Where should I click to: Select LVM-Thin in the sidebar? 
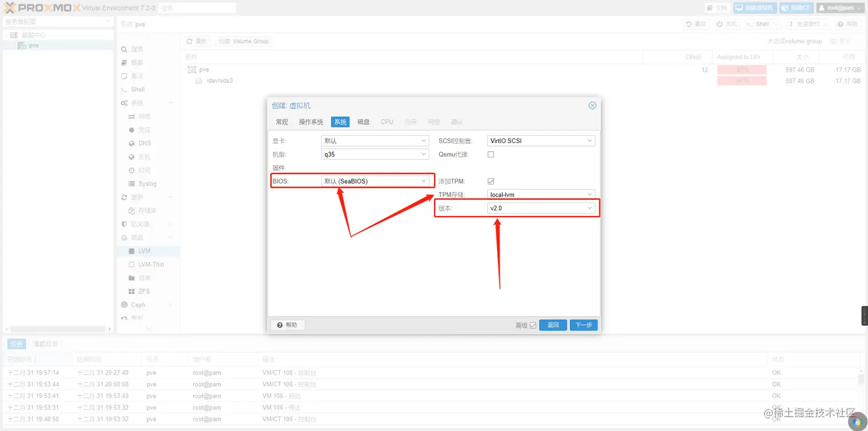click(x=151, y=264)
